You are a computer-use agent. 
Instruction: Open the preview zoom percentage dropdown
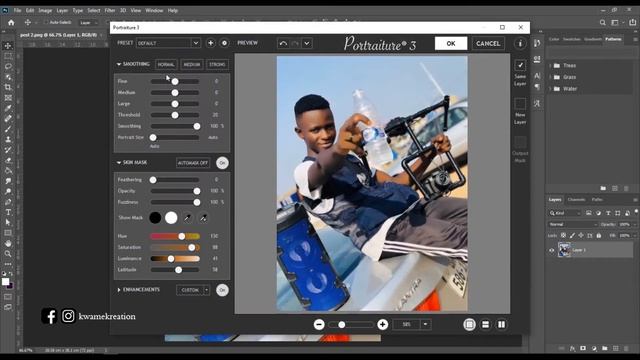pyautogui.click(x=425, y=324)
